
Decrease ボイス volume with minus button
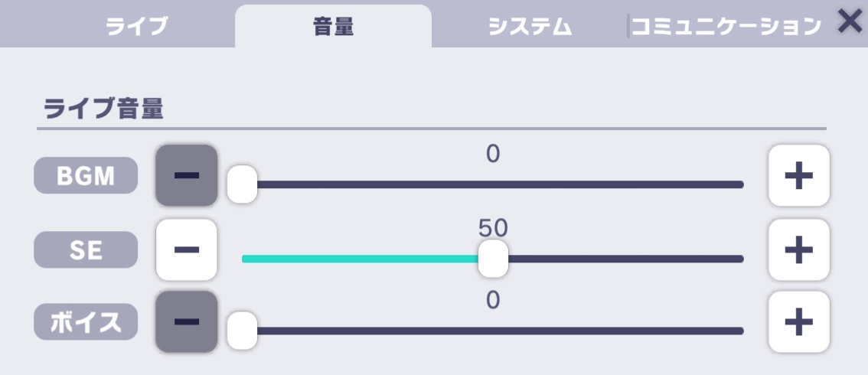pyautogui.click(x=187, y=322)
